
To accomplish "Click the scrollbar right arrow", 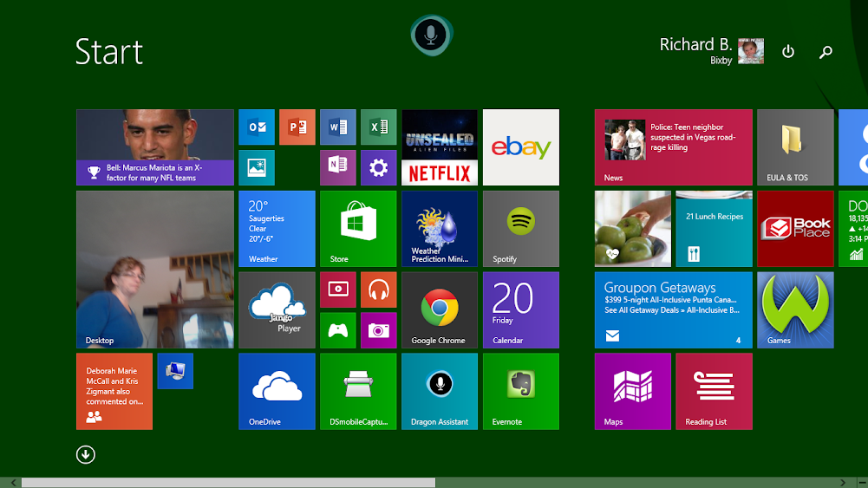I will 843,483.
